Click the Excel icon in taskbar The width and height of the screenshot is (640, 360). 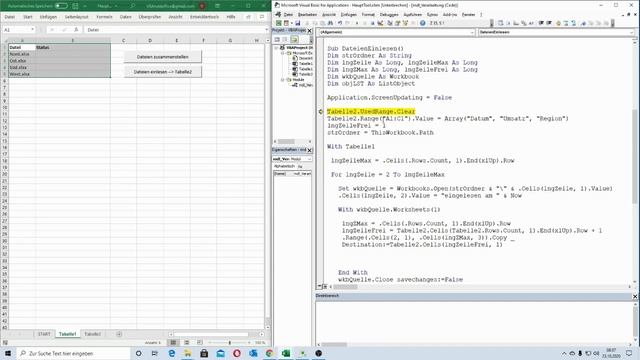click(x=286, y=353)
